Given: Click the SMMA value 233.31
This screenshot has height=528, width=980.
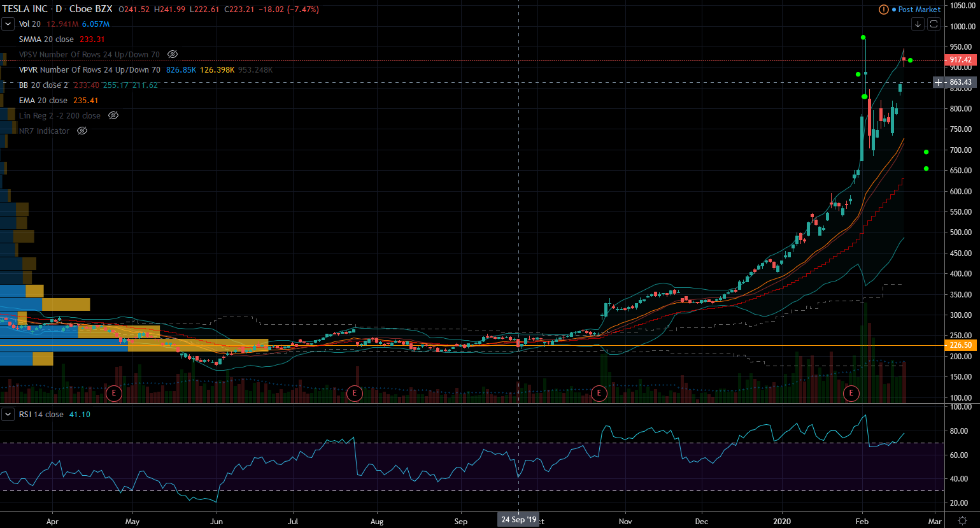Looking at the screenshot, I should pyautogui.click(x=92, y=39).
